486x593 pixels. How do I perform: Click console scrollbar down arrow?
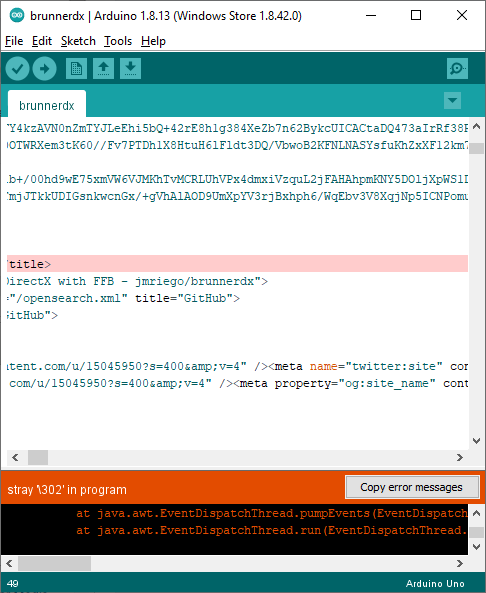[477, 546]
